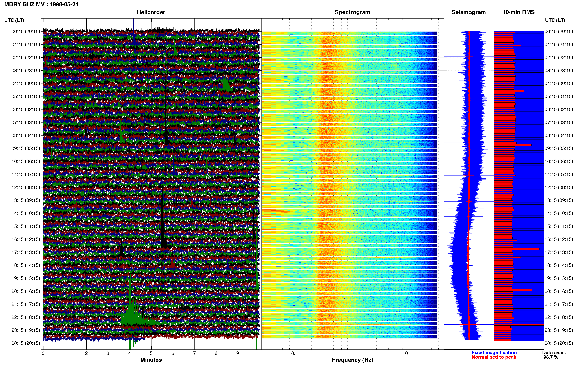
Task: Click the title 'MBRY BHZ MV : 1998-05-24'
Action: [41, 4]
